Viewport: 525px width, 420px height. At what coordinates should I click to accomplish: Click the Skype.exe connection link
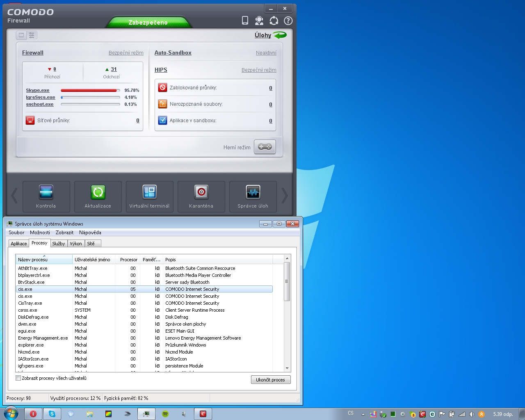(38, 90)
